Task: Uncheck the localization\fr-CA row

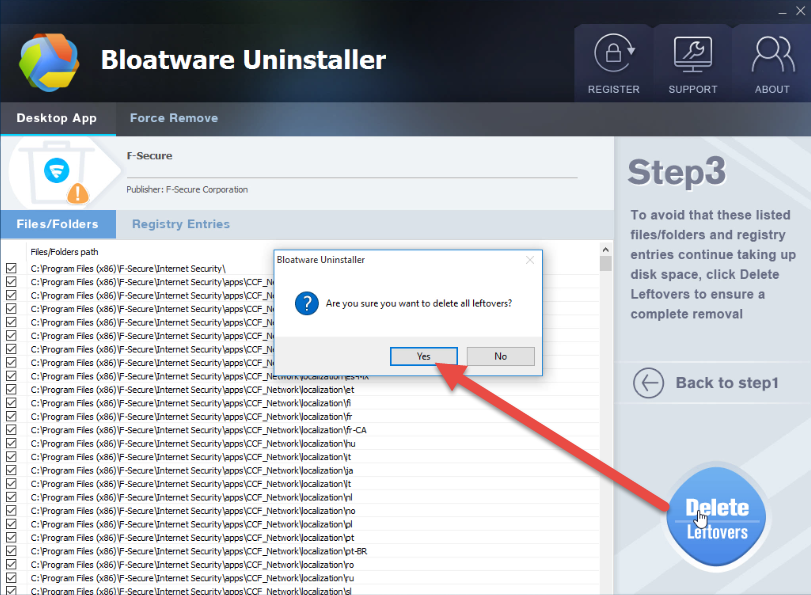Action: point(11,430)
